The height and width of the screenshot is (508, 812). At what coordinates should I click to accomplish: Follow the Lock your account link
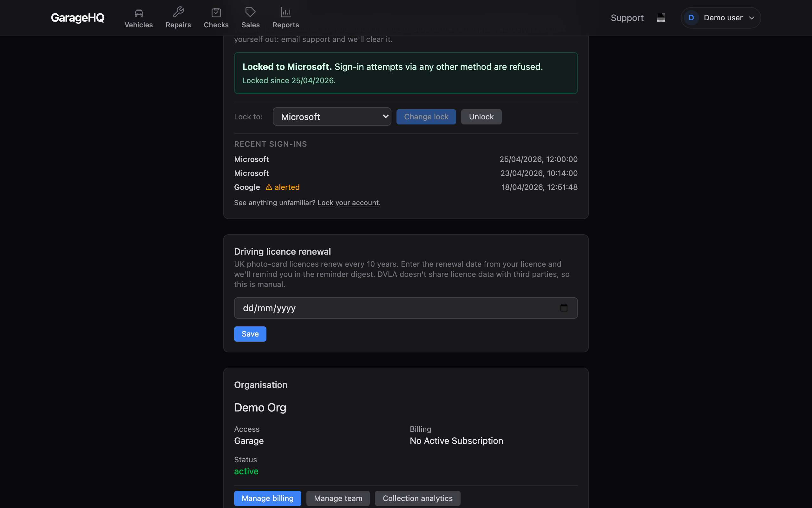[x=348, y=203]
